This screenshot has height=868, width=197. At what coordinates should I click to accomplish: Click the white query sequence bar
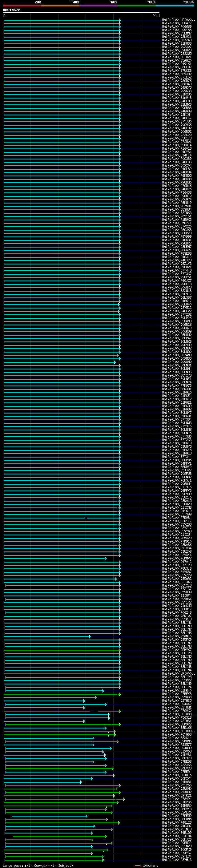(81, 13)
